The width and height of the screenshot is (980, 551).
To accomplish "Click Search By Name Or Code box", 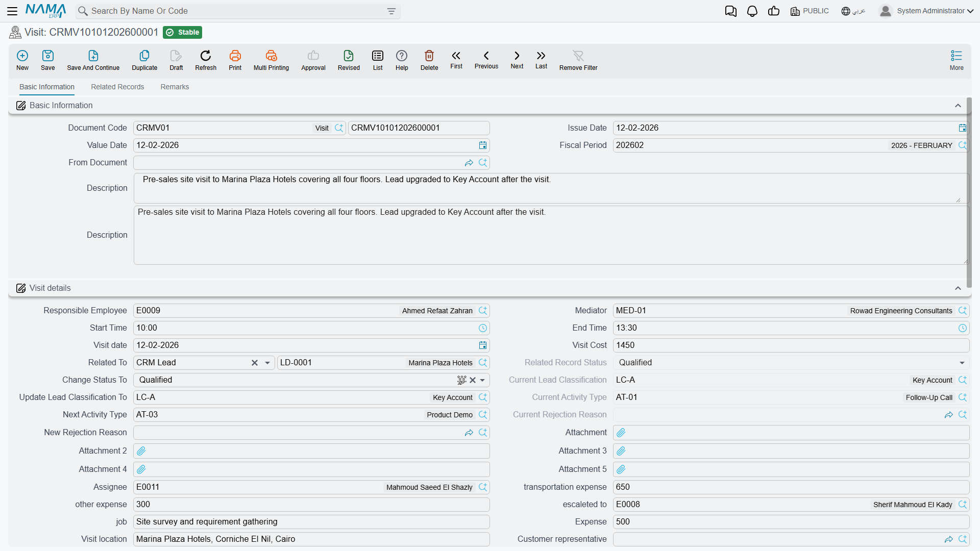I will [x=238, y=11].
